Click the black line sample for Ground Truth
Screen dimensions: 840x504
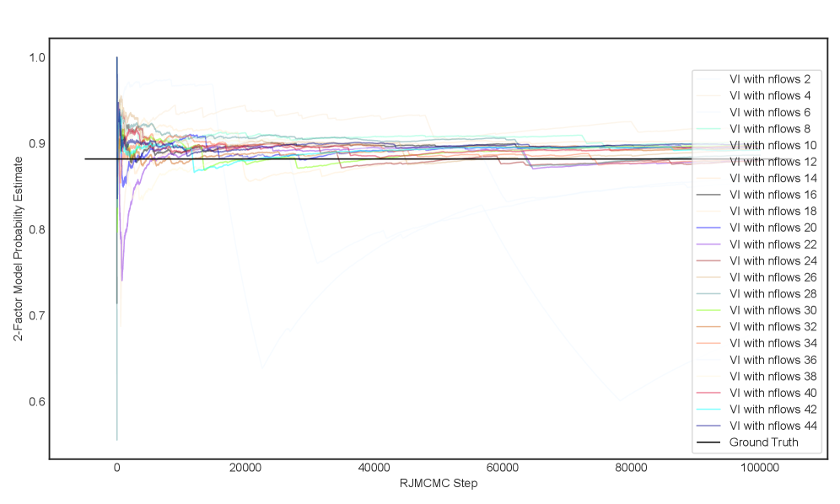click(708, 442)
